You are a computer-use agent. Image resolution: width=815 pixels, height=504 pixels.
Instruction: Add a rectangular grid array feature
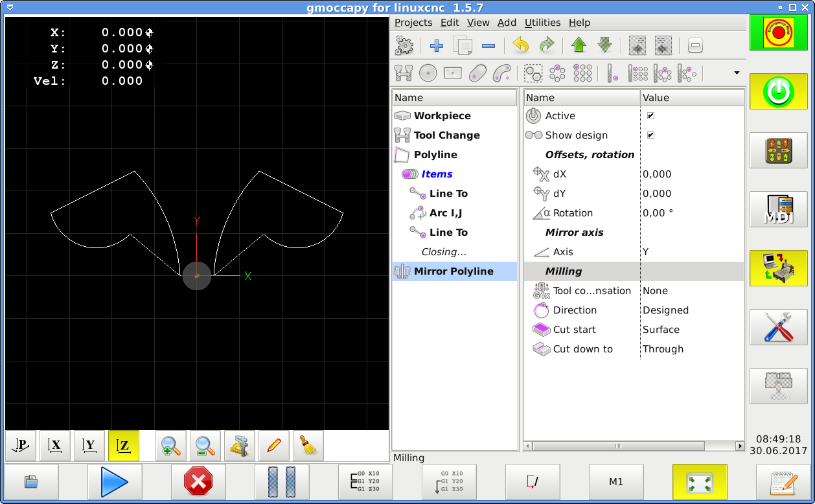(583, 73)
